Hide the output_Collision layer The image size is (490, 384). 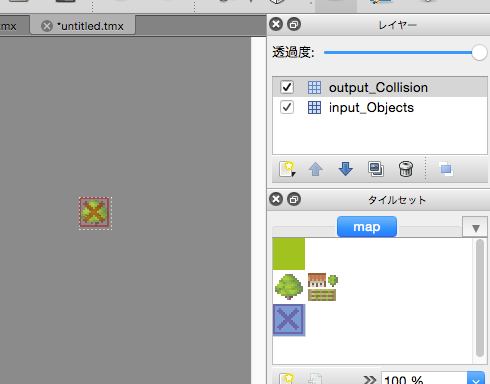click(287, 87)
